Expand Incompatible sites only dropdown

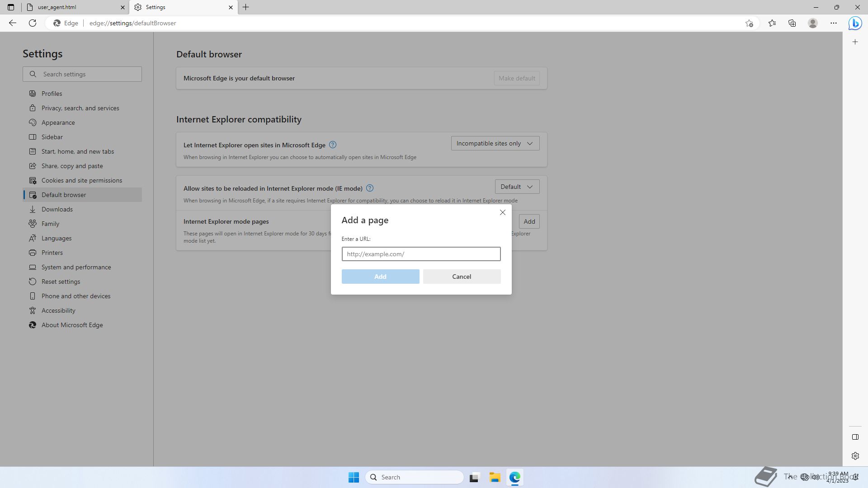point(495,143)
